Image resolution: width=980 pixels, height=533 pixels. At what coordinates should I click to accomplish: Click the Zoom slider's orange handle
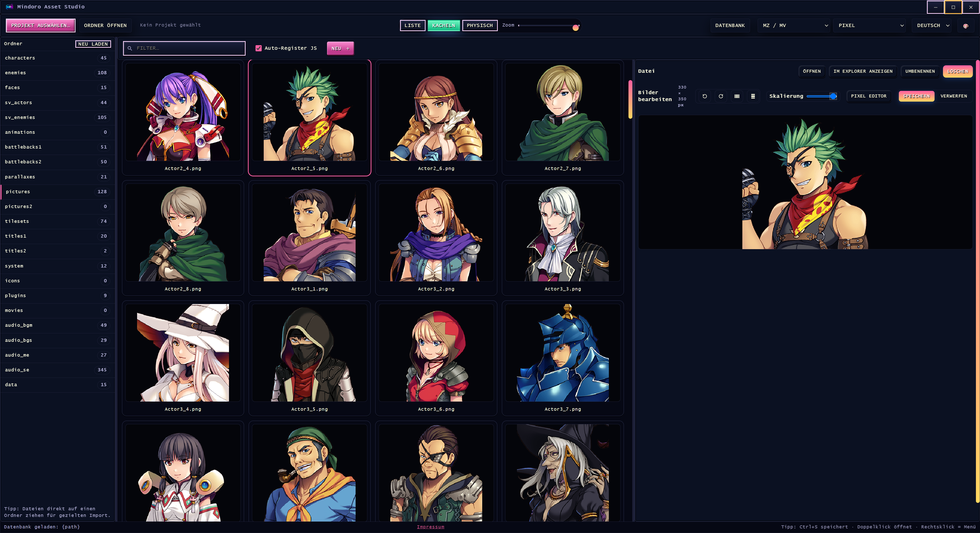pos(576,27)
